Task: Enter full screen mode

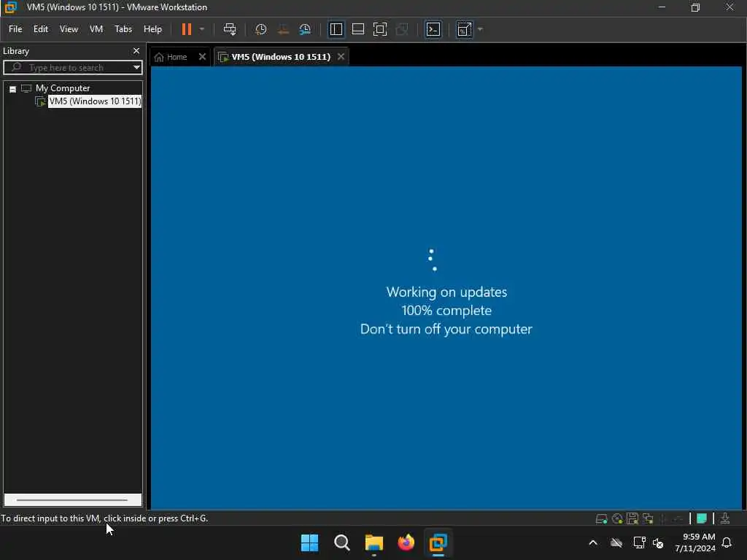Action: click(379, 29)
